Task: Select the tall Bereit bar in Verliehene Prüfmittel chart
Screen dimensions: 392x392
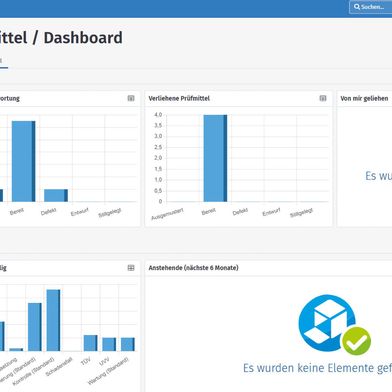Action: click(215, 158)
